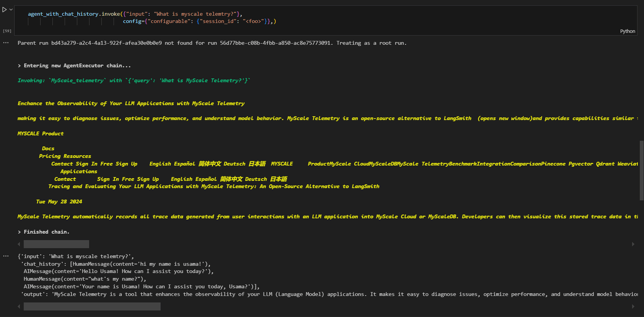Open the cell output actions ellipsis near 'Parent run'

click(x=6, y=43)
